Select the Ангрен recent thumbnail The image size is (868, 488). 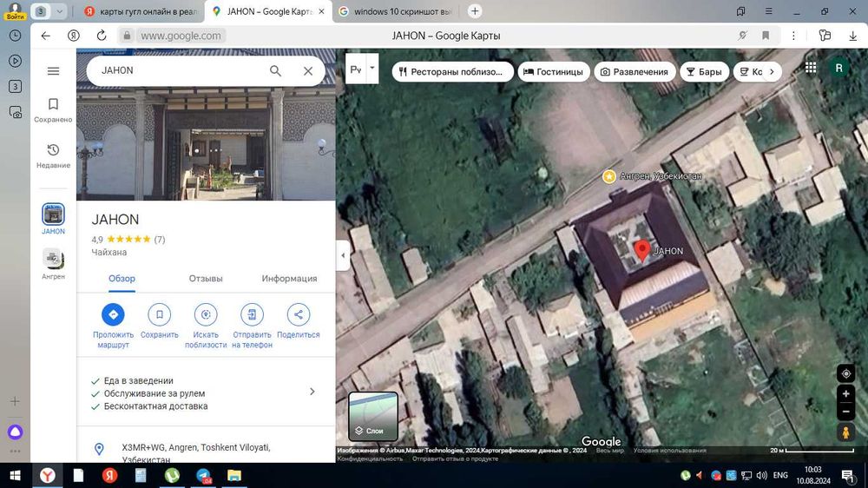[x=53, y=264]
